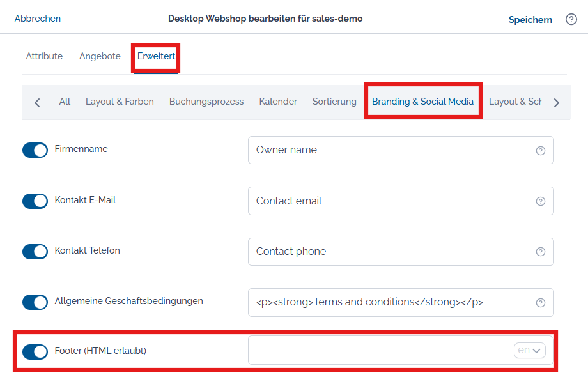Image resolution: width=588 pixels, height=375 pixels.
Task: Disable the Kontakt E-Mail switch
Action: click(35, 201)
